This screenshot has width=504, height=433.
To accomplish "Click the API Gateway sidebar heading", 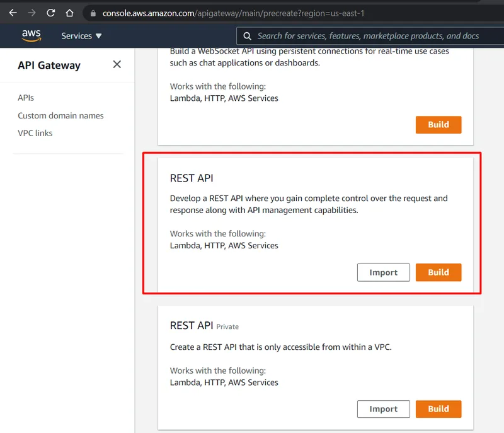I will point(49,66).
